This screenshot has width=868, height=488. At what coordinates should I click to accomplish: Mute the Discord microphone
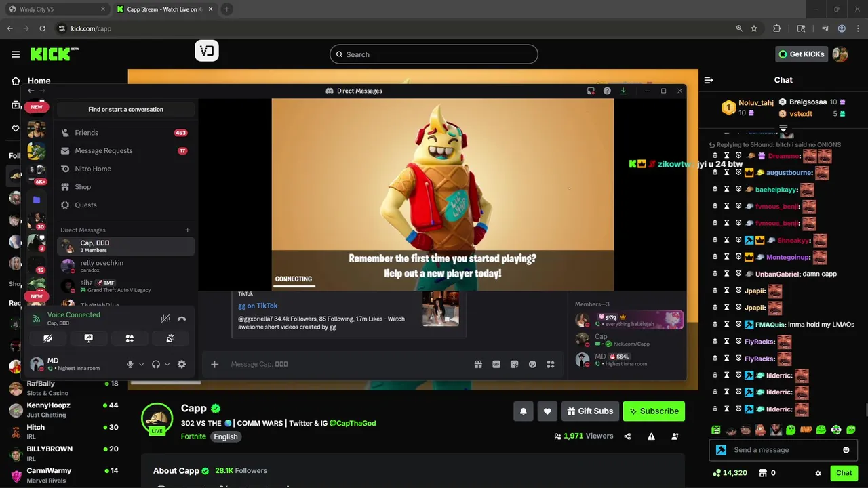coord(130,364)
